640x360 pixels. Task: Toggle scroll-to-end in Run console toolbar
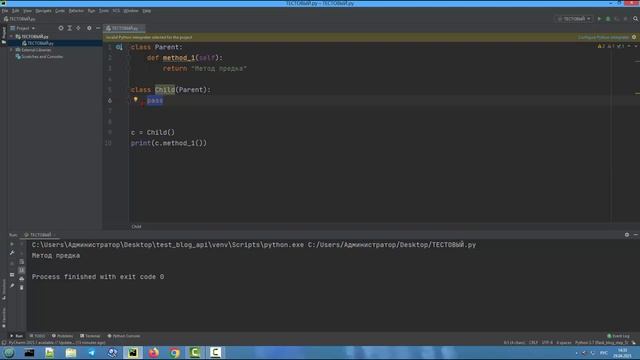(x=22, y=270)
